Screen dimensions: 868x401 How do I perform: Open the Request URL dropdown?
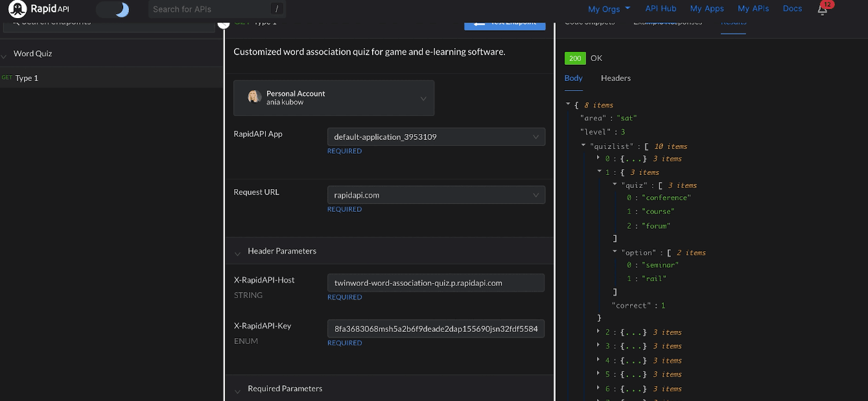(436, 195)
